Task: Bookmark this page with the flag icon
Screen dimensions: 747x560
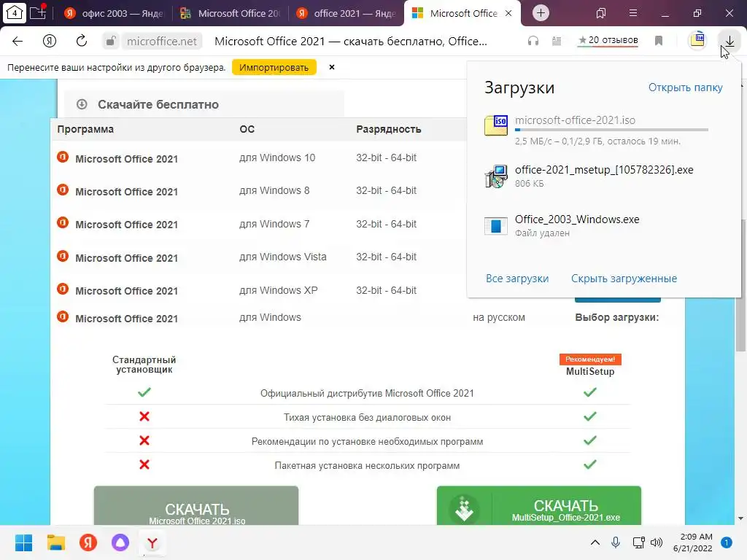Action: (659, 41)
